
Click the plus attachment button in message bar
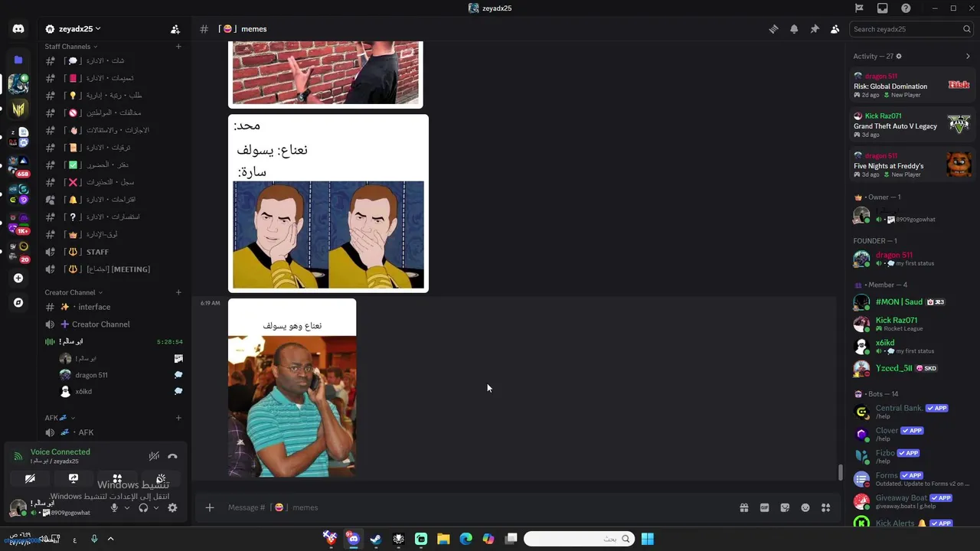pyautogui.click(x=209, y=507)
